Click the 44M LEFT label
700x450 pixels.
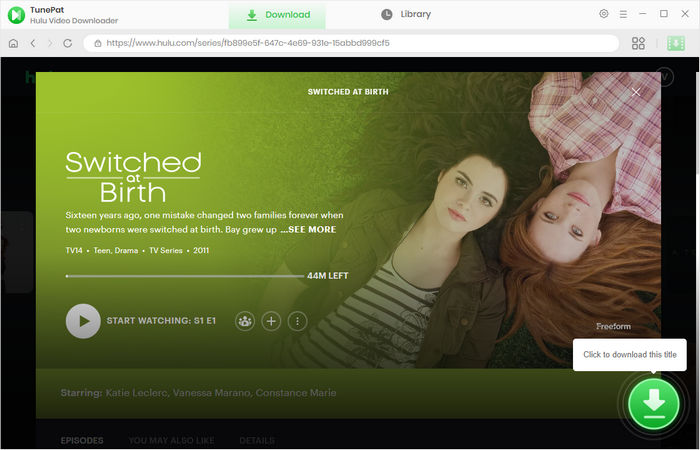[x=328, y=276]
